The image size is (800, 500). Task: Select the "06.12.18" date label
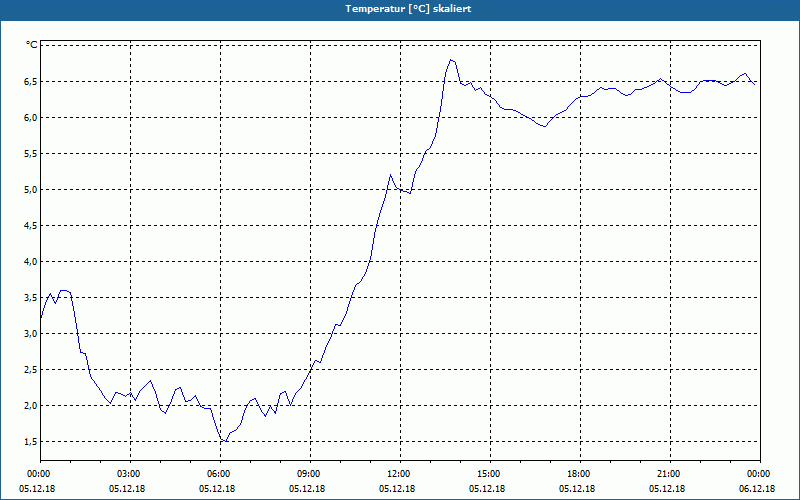[x=757, y=489]
